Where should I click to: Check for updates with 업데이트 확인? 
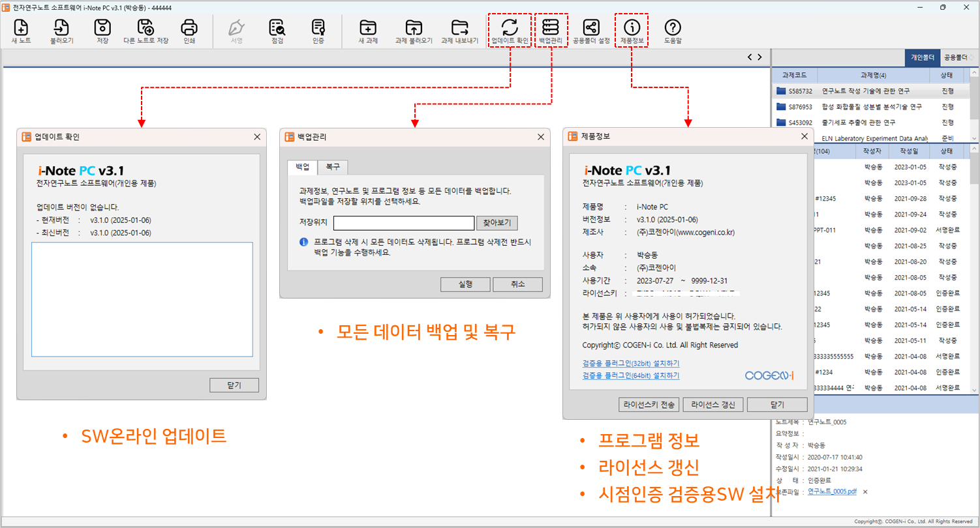point(510,31)
